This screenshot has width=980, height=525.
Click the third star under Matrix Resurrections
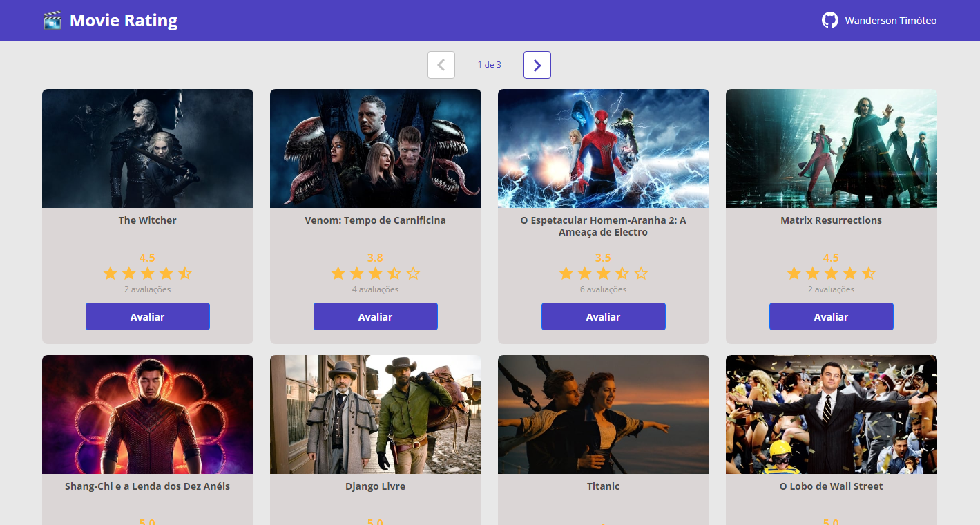(832, 274)
